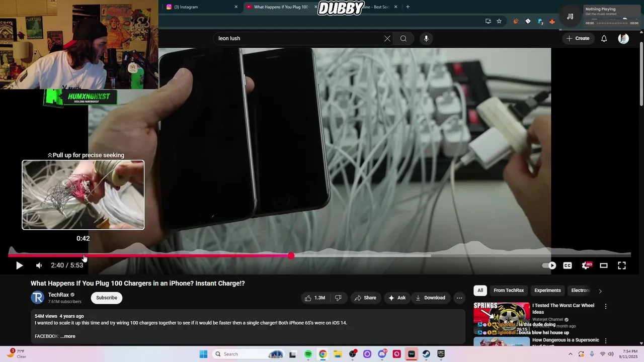
Task: Subscribe to TechRax channel
Action: pos(107,298)
